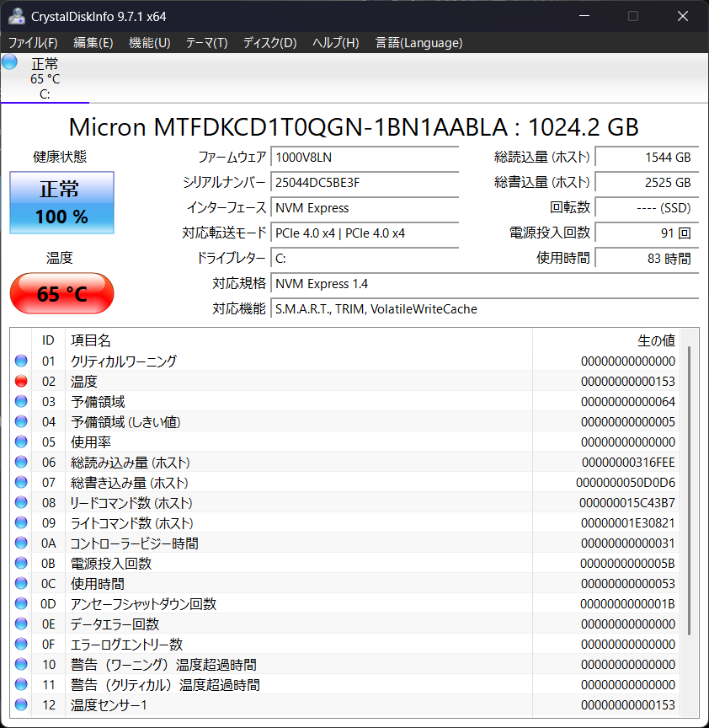
Task: Select the 温度センサー1 row name
Action: 109,705
